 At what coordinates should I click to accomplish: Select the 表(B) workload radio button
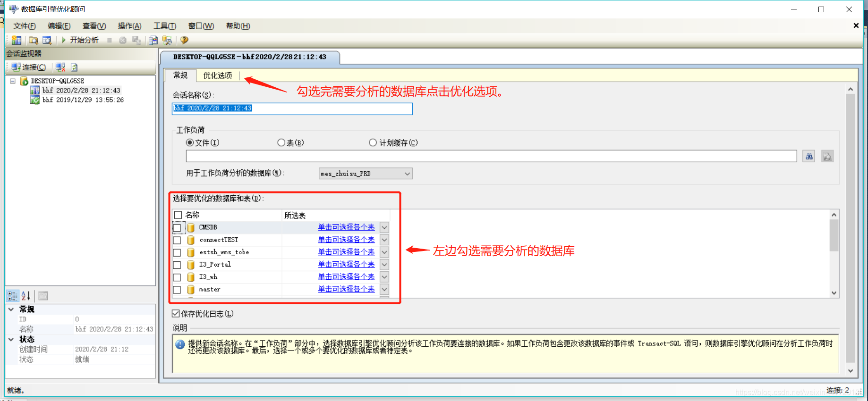pos(281,142)
